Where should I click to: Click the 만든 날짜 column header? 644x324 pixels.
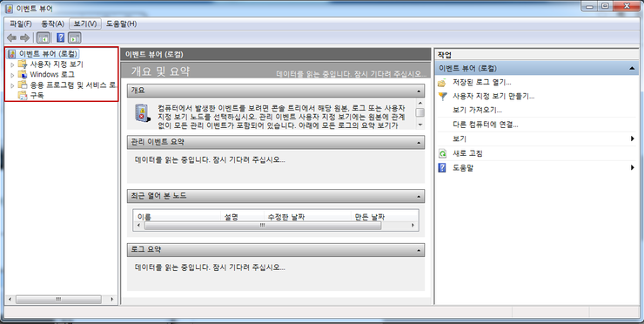click(x=370, y=217)
